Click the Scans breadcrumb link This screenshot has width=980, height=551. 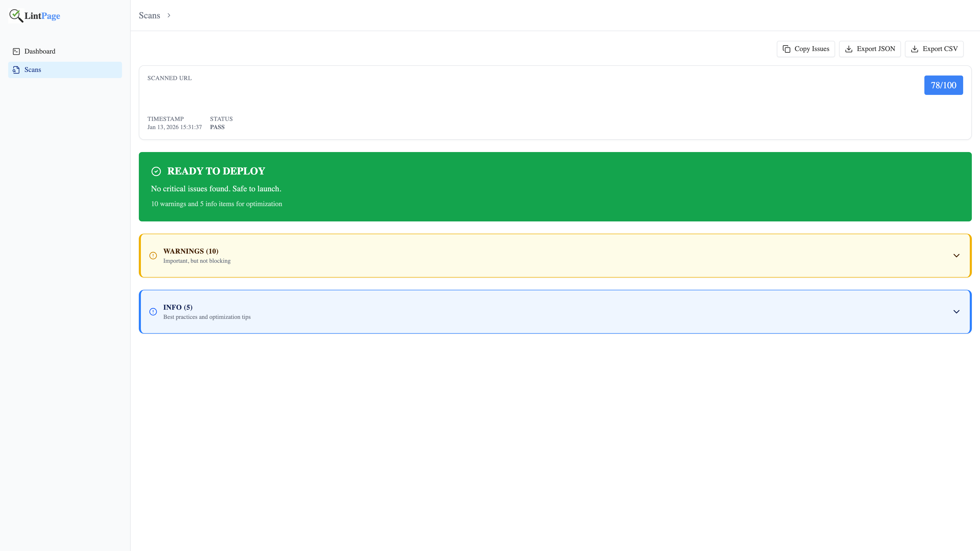click(150, 16)
